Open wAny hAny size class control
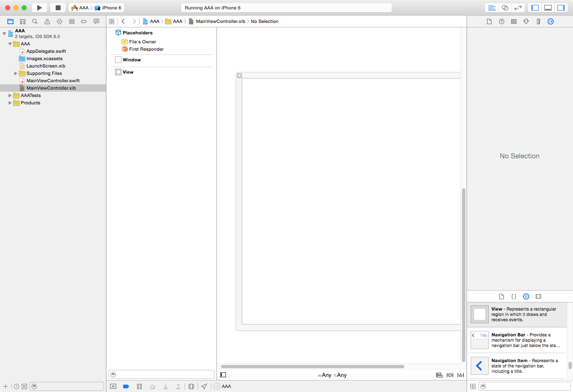The image size is (573, 392). point(332,375)
